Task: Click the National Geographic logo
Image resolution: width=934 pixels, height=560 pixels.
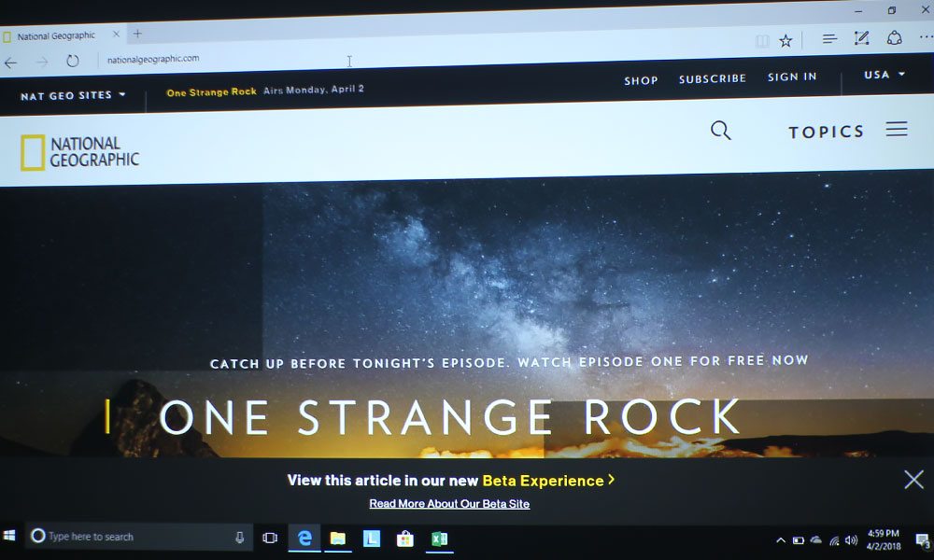Action: (x=79, y=152)
